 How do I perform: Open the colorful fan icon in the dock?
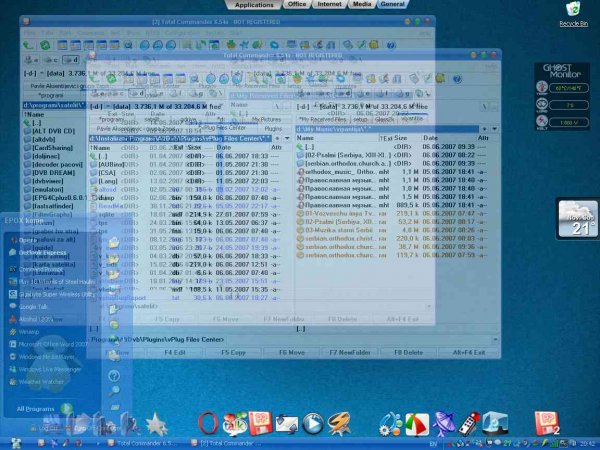pos(417,424)
